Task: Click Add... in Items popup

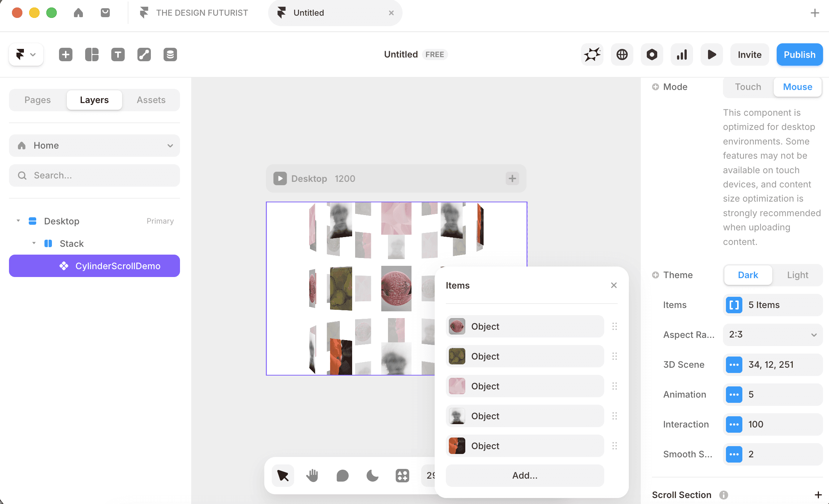Action: pos(525,476)
